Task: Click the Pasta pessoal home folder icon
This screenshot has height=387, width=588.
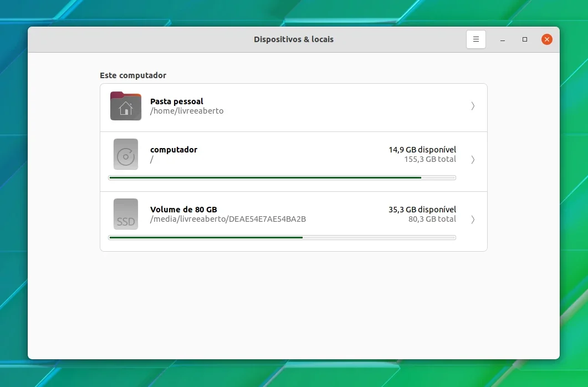Action: 126,106
